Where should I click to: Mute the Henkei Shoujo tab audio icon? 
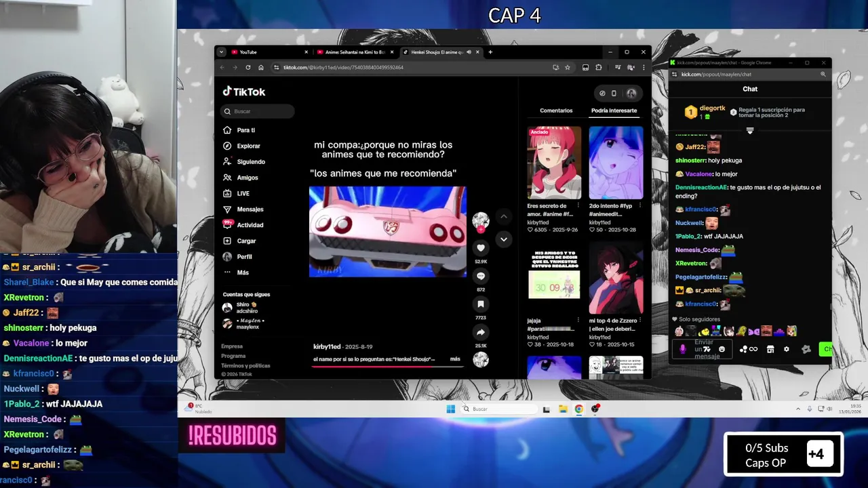(468, 52)
